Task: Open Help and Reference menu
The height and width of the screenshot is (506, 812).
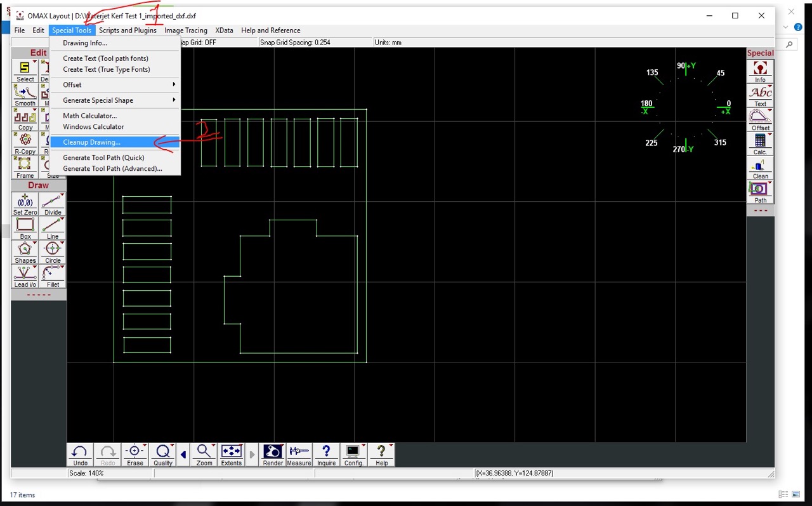Action: (271, 30)
